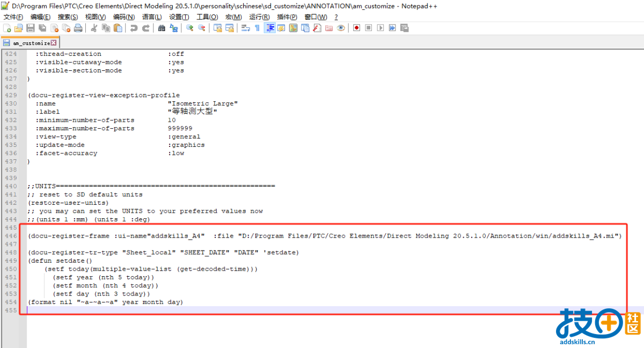Viewport: 644px width, 348px height.
Task: Click the text "(restore-user-units)"
Action: 68,203
